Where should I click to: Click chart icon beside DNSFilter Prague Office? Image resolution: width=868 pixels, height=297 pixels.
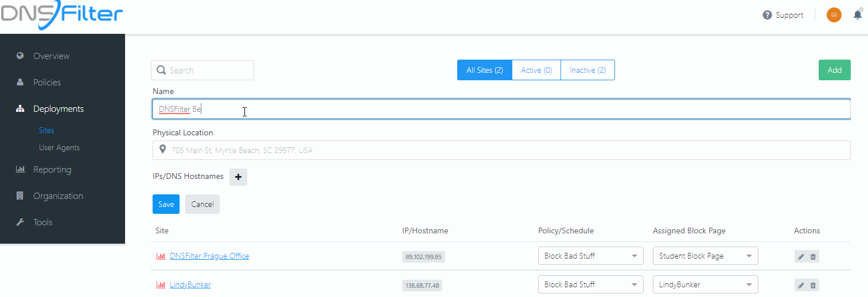[161, 256]
